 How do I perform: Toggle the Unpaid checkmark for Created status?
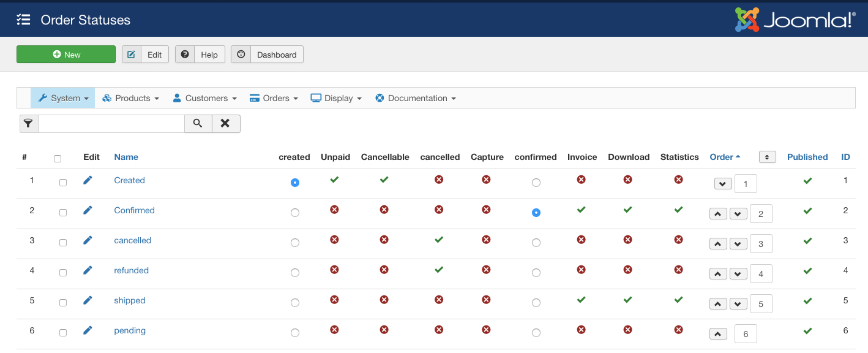tap(334, 180)
